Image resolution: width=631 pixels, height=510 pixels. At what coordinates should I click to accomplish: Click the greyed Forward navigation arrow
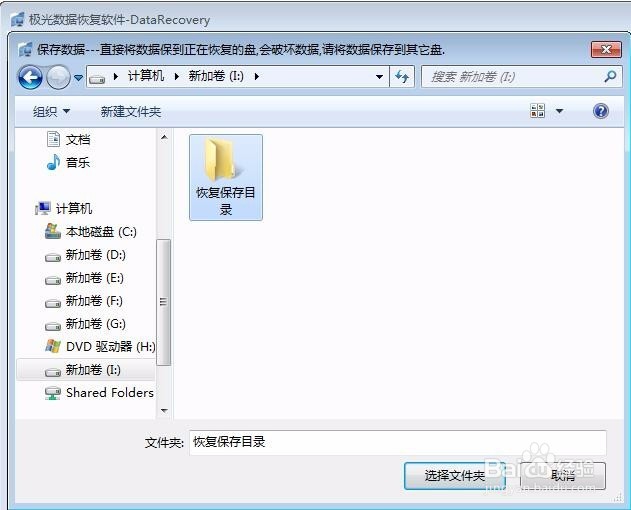coord(58,77)
